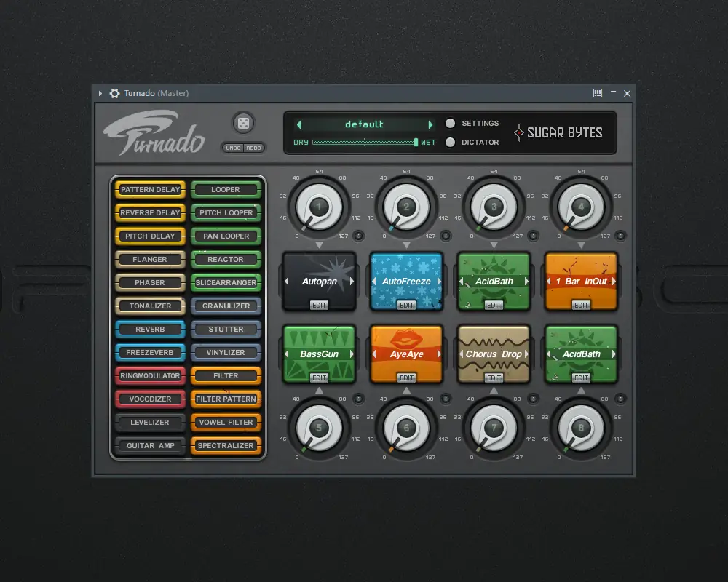This screenshot has width=728, height=582.
Task: Click next effect arrow on AyeAye slot
Action: click(439, 354)
